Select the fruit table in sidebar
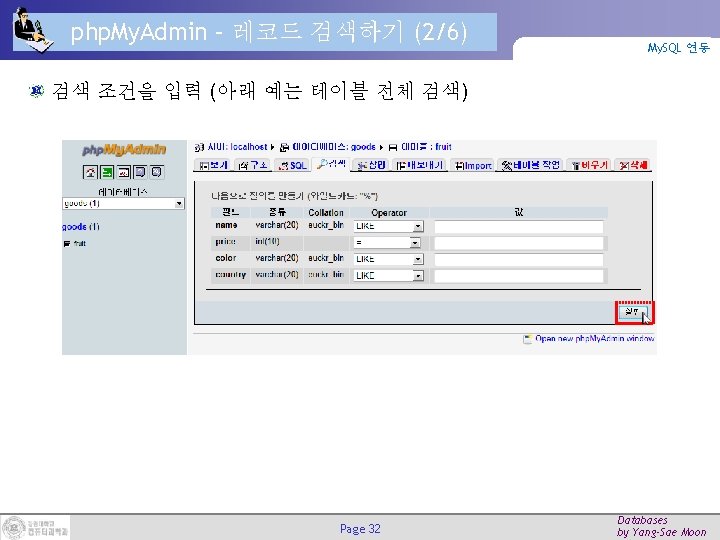The image size is (720, 540). point(79,243)
